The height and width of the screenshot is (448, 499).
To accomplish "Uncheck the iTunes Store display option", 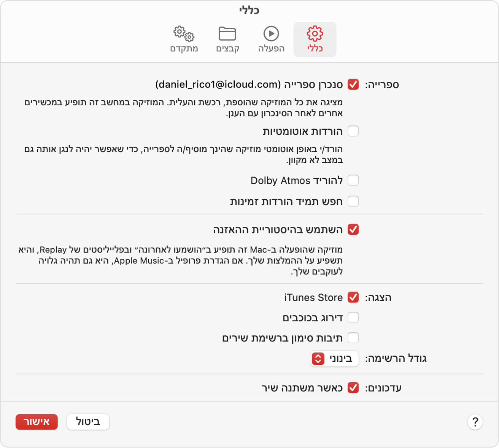I will click(x=353, y=297).
